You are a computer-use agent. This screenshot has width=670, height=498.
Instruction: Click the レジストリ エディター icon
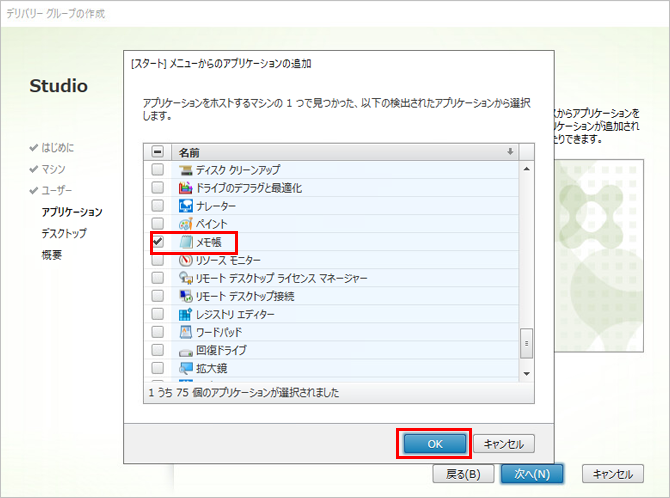[x=185, y=314]
